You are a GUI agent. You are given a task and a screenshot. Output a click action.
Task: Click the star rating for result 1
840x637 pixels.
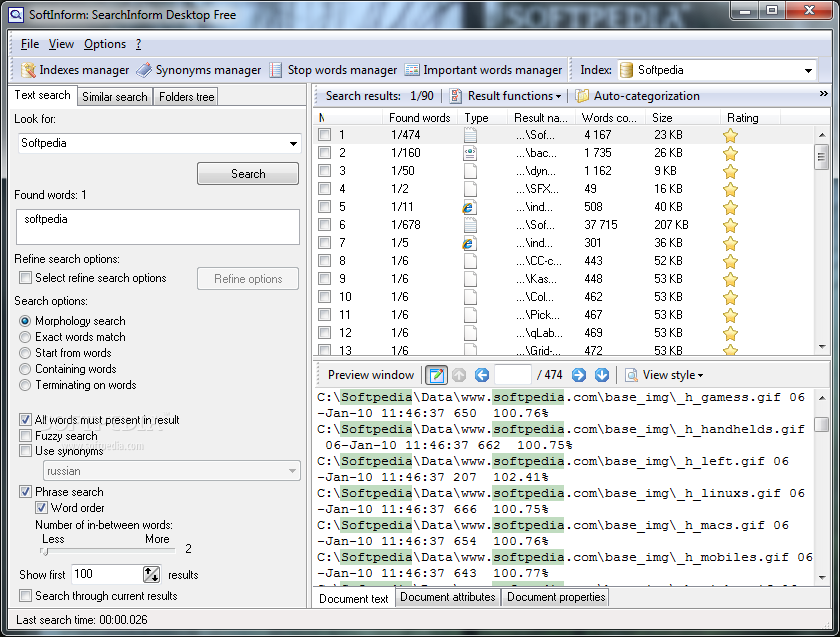tap(730, 136)
